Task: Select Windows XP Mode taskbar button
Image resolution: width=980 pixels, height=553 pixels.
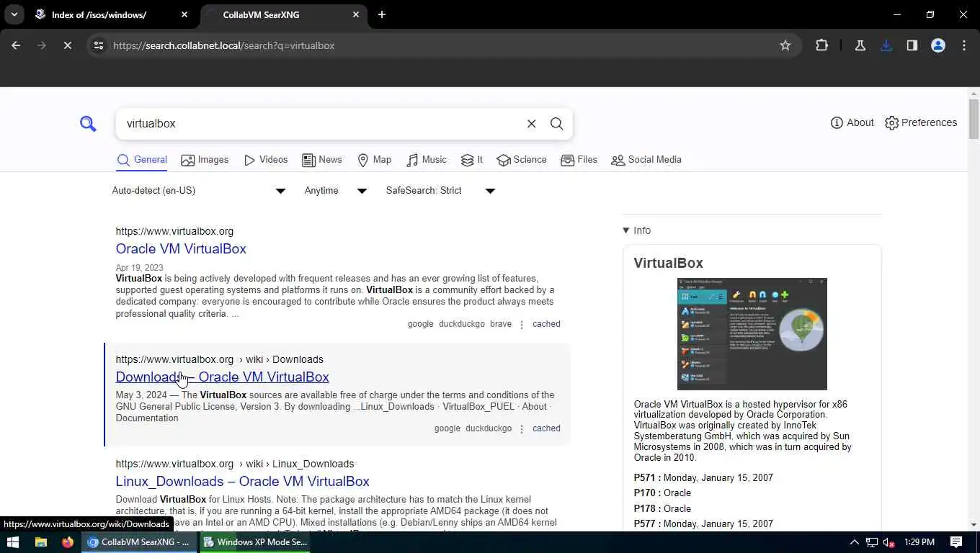Action: pos(255,542)
